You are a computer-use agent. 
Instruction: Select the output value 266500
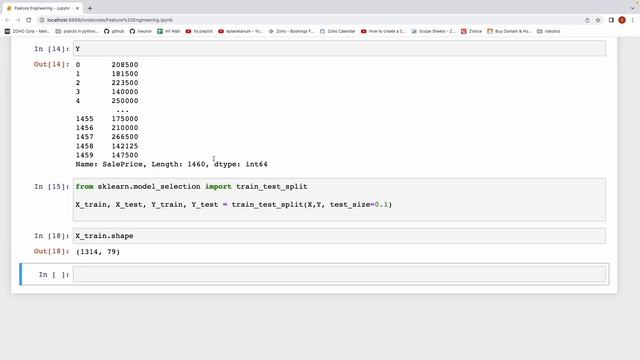125,137
